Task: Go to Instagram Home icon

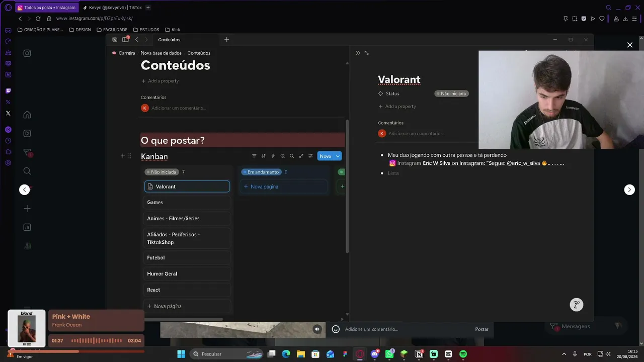Action: (x=27, y=115)
